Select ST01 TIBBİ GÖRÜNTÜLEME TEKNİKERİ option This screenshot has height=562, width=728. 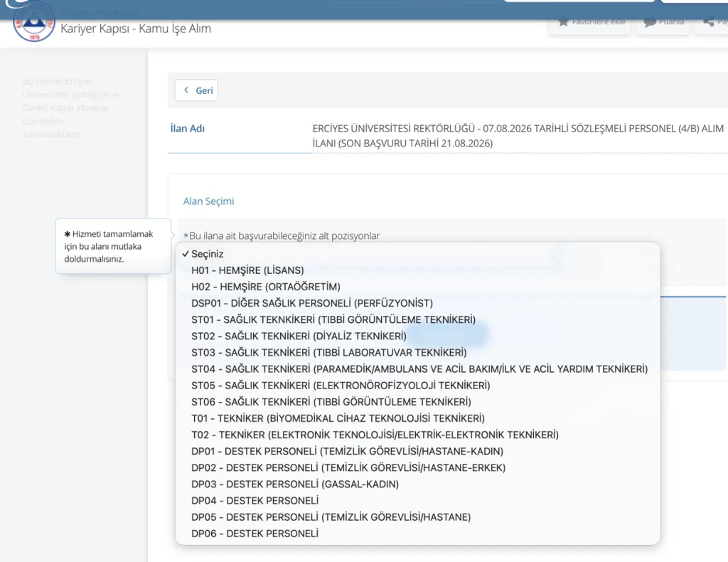(417, 319)
